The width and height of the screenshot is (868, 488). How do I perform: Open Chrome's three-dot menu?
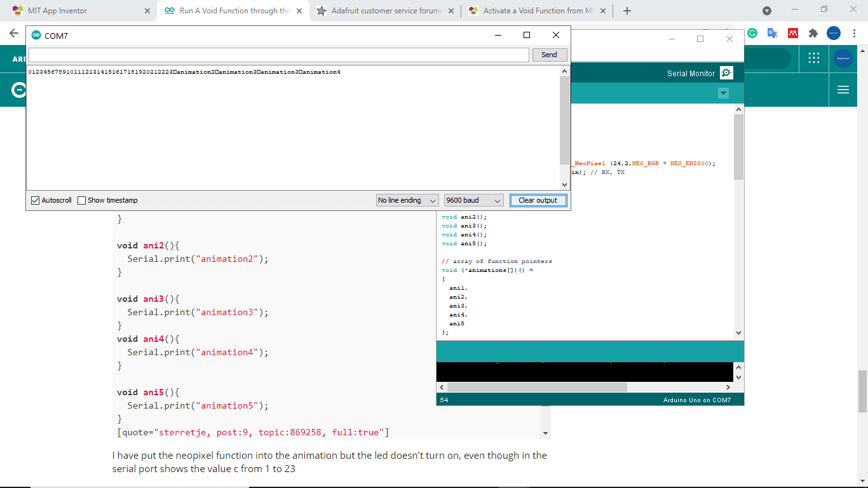pos(853,32)
